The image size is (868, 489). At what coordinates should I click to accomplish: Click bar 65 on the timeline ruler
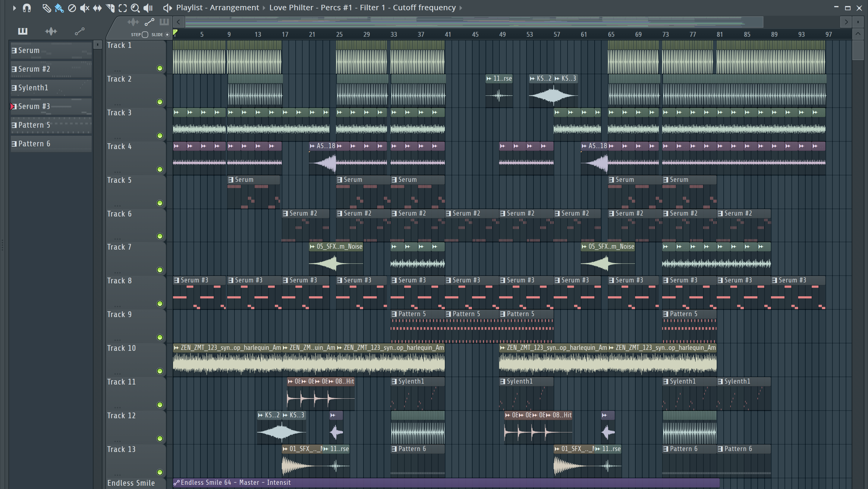[611, 34]
